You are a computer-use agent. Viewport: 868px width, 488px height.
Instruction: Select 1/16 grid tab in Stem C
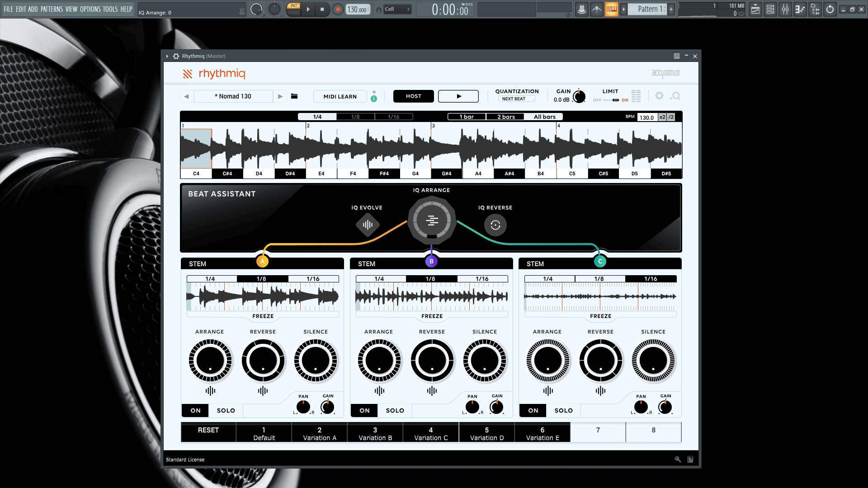[651, 279]
